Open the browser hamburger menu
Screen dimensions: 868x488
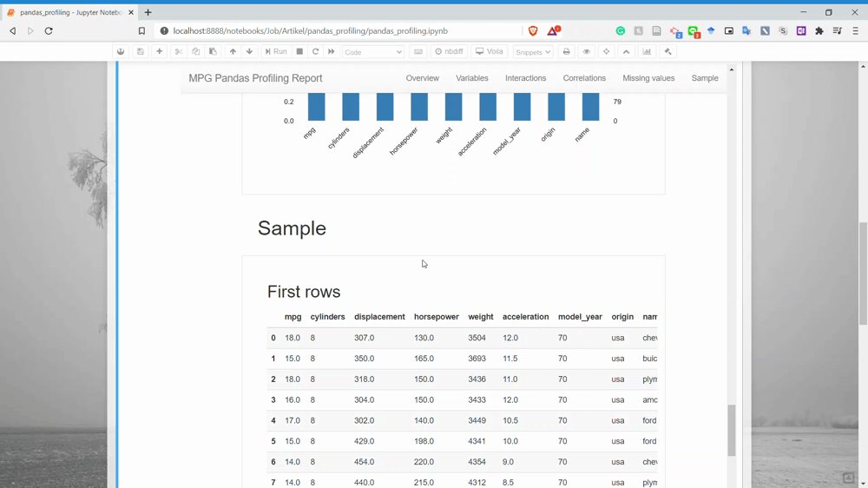[855, 31]
